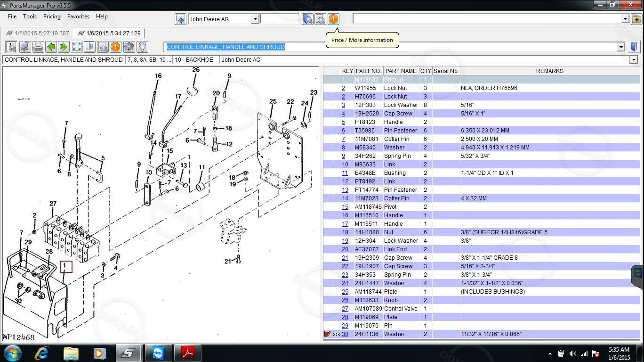Open Internet Explorer from the taskbar
644x362 pixels.
point(41,353)
